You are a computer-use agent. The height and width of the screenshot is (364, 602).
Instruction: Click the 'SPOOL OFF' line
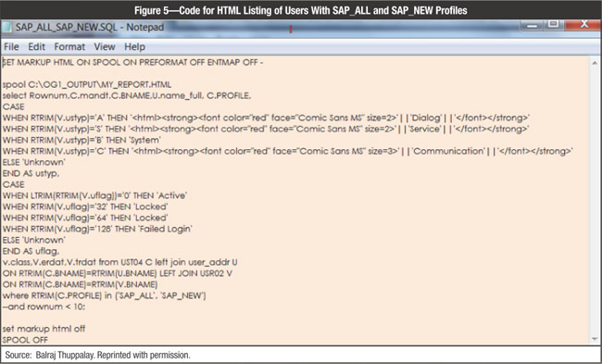[25, 340]
